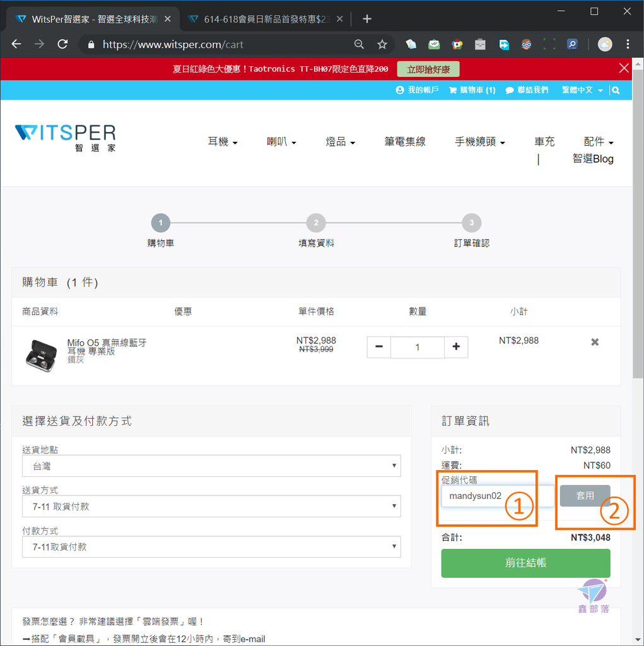Decrease quantity with the minus button
Image resolution: width=644 pixels, height=646 pixels.
coord(378,347)
